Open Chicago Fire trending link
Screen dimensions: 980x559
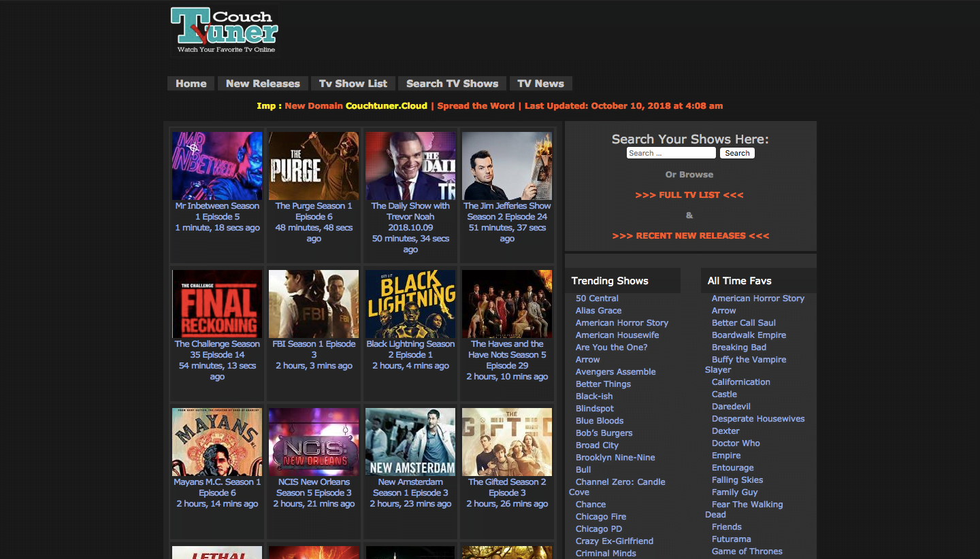(601, 517)
